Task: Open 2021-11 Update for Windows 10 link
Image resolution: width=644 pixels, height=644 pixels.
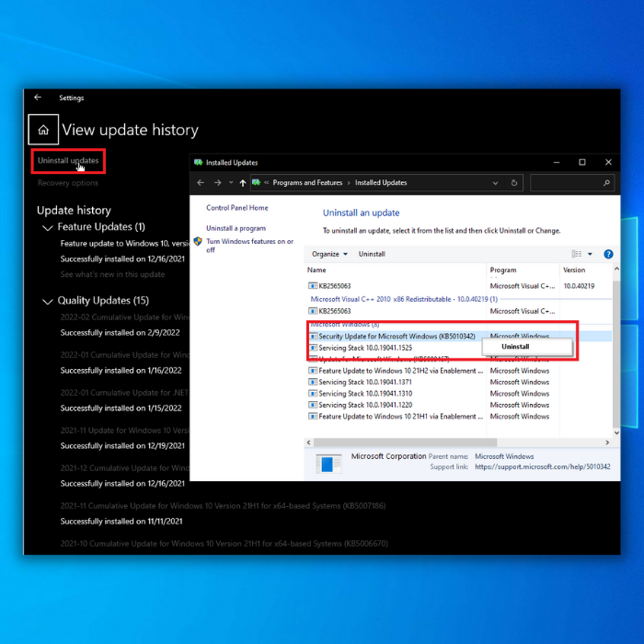Action: coord(125,431)
